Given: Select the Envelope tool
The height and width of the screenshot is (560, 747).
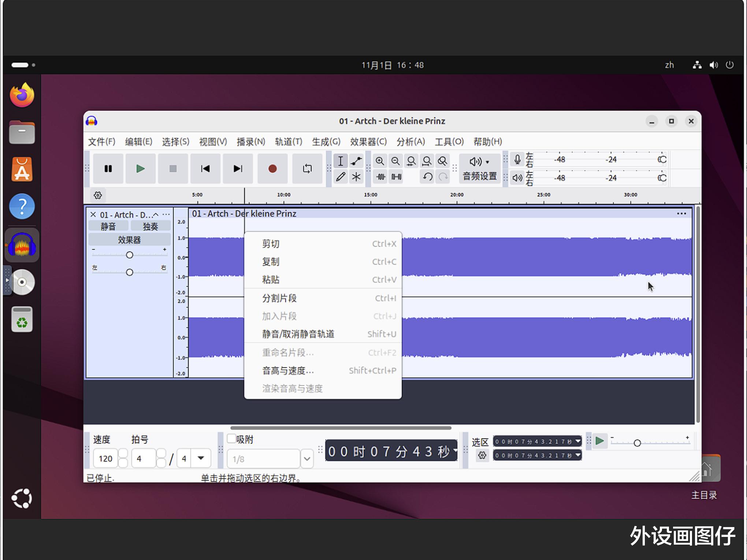Looking at the screenshot, I should (x=356, y=161).
